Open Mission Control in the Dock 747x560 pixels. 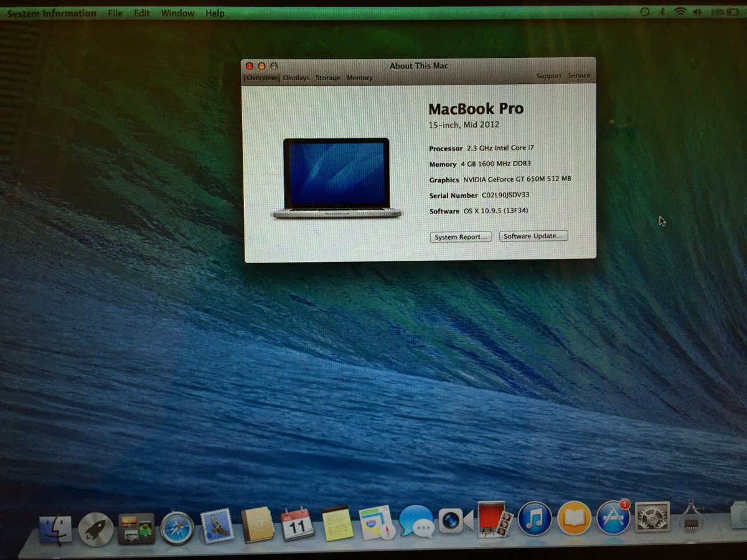tap(136, 529)
